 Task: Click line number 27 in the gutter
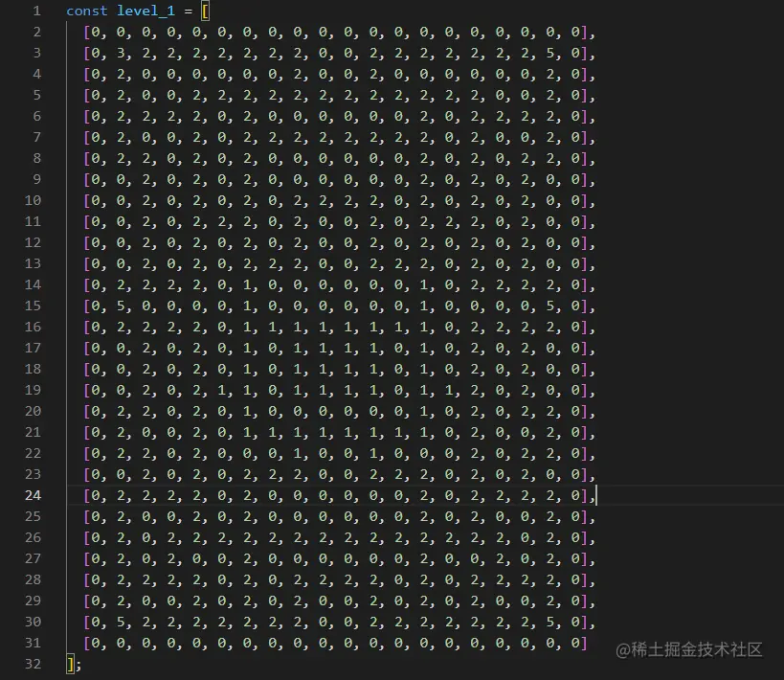point(33,558)
